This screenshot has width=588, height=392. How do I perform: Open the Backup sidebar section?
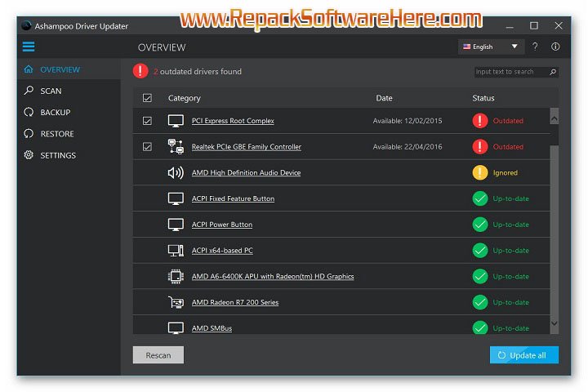69,112
